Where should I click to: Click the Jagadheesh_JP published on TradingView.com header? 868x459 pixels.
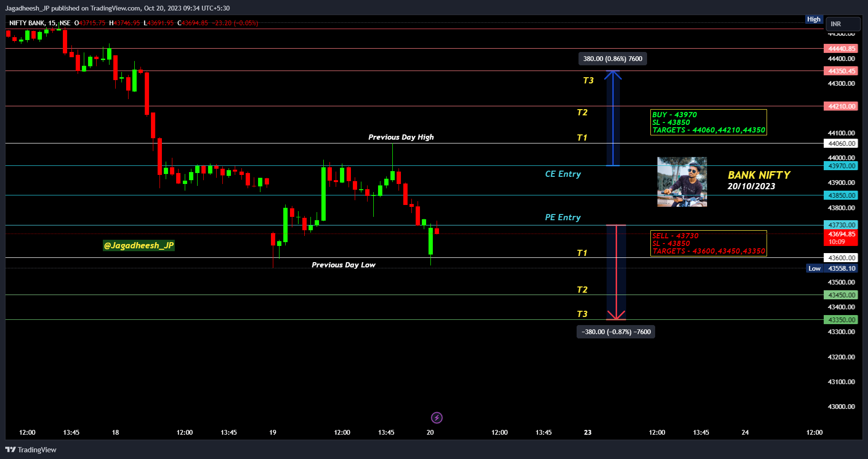118,8
